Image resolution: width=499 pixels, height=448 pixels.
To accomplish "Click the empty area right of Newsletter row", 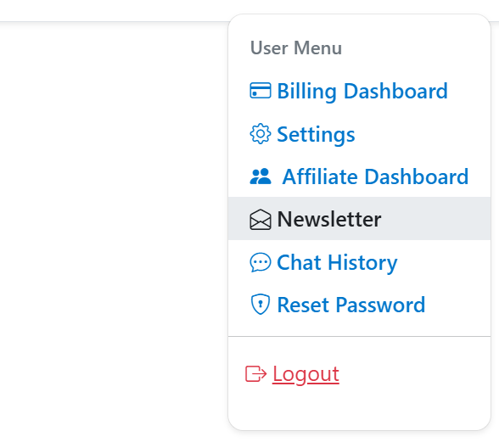I will (436, 219).
